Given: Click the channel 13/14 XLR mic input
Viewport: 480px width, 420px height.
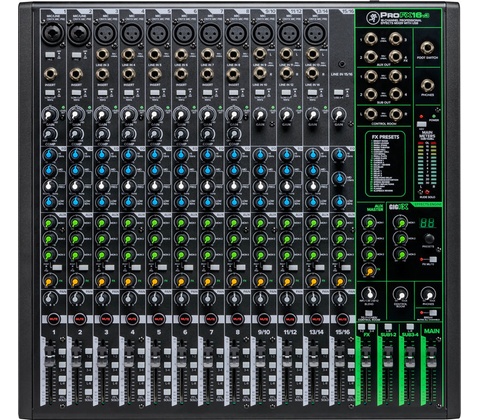Looking at the screenshot, I should pyautogui.click(x=315, y=34).
